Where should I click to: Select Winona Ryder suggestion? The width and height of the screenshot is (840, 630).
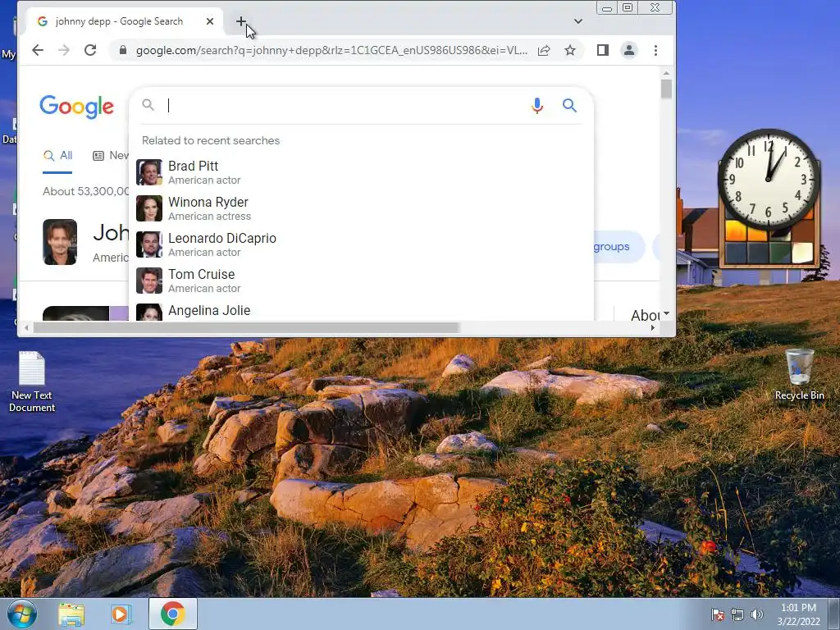click(x=362, y=208)
